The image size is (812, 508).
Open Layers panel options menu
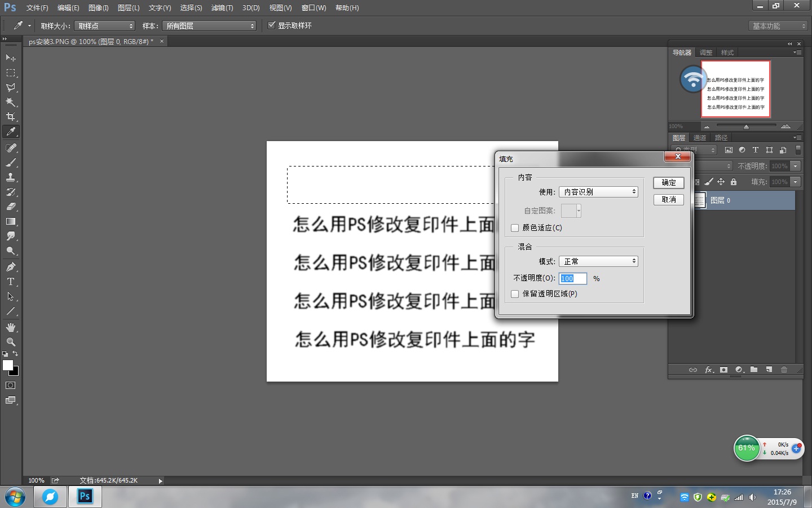pyautogui.click(x=797, y=138)
